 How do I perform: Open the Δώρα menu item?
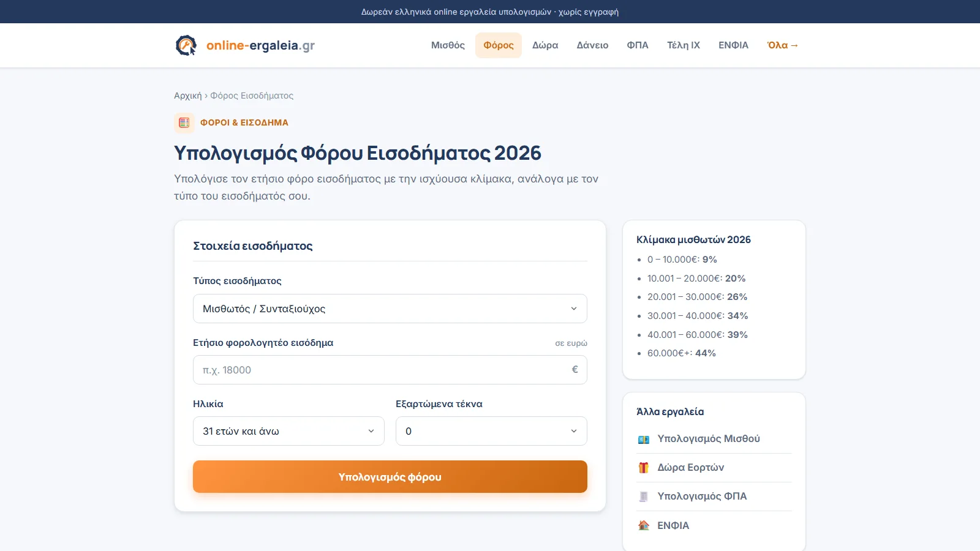pos(545,45)
